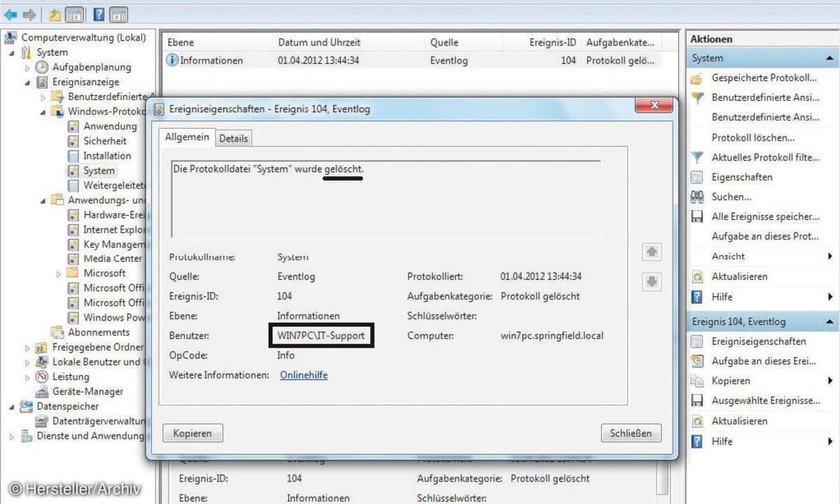Expand Dienste und Anwendungen arrow

coord(12,435)
